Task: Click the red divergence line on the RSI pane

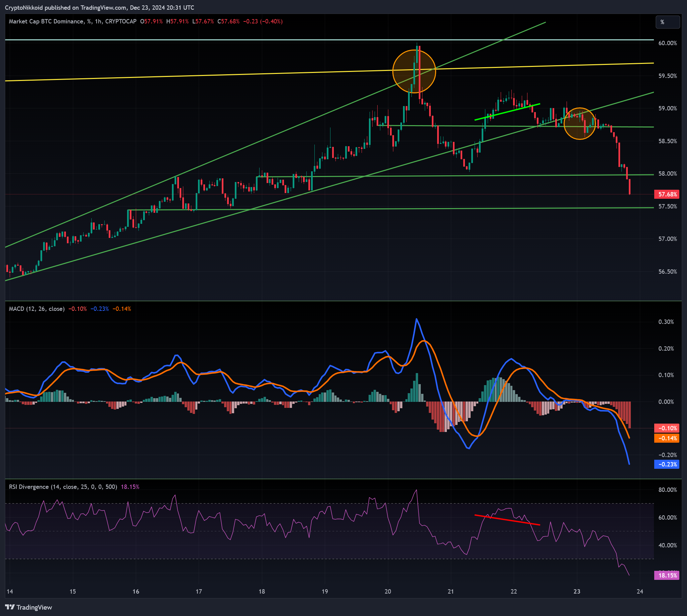Action: pyautogui.click(x=507, y=520)
